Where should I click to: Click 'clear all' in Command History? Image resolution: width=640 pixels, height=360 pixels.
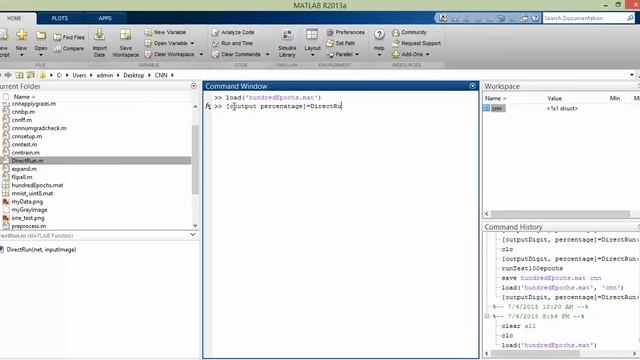tap(518, 326)
